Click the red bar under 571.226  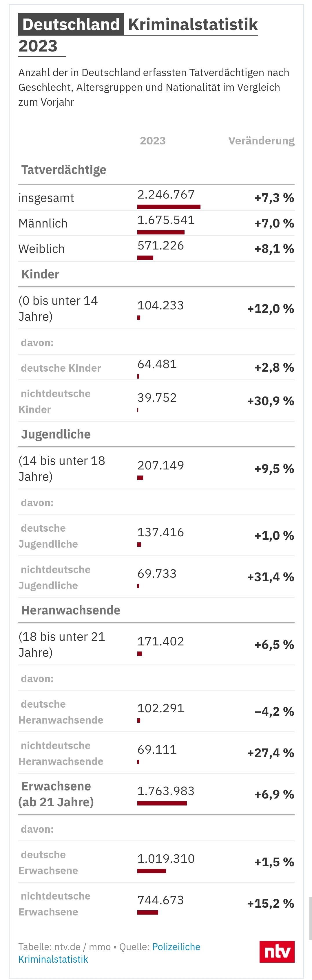tap(145, 258)
